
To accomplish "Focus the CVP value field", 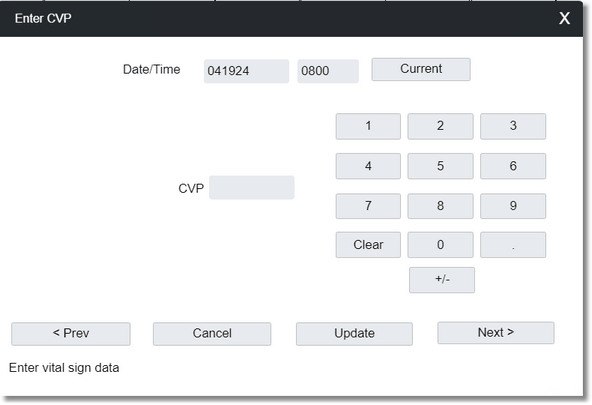I will coord(252,188).
